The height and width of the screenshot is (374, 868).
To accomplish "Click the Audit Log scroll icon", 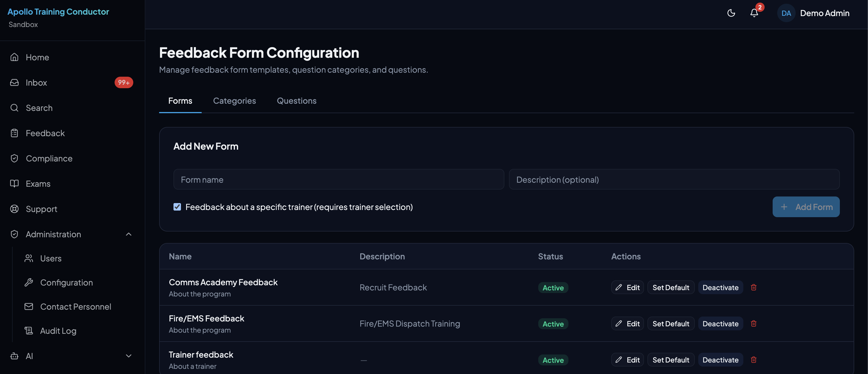I will click(x=29, y=331).
